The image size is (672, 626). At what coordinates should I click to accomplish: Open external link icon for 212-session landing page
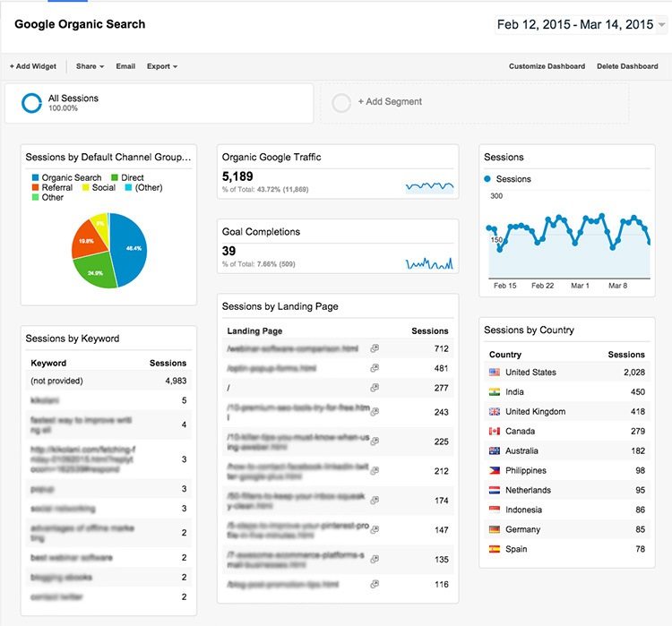tap(375, 471)
